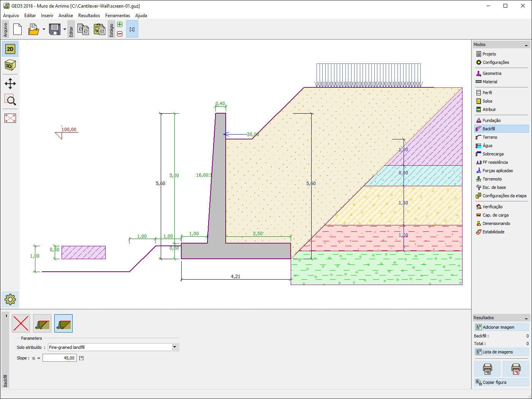
Task: Select the pan tool in left toolbar
Action: [x=10, y=84]
